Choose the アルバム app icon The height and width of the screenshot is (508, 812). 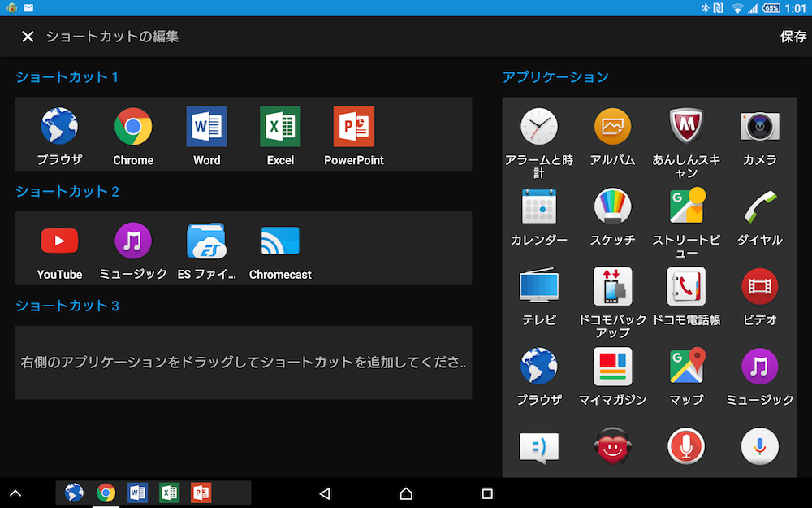[x=612, y=126]
